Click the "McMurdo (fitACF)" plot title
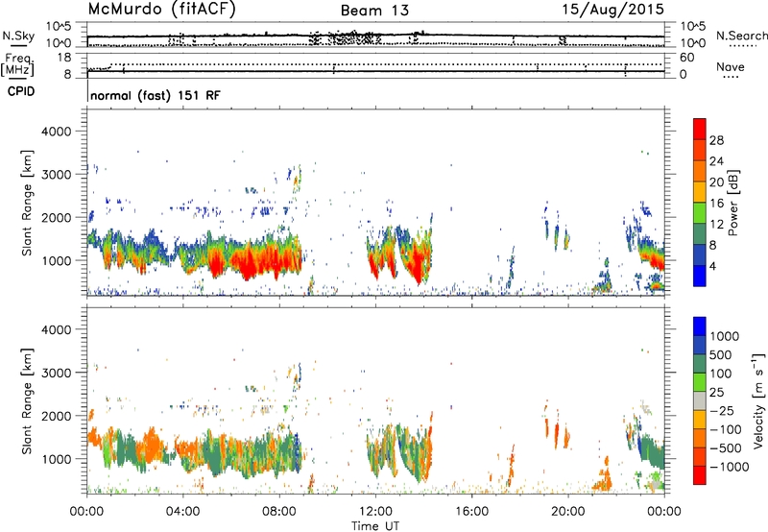Viewport: 768px width, 532px height. tap(161, 10)
